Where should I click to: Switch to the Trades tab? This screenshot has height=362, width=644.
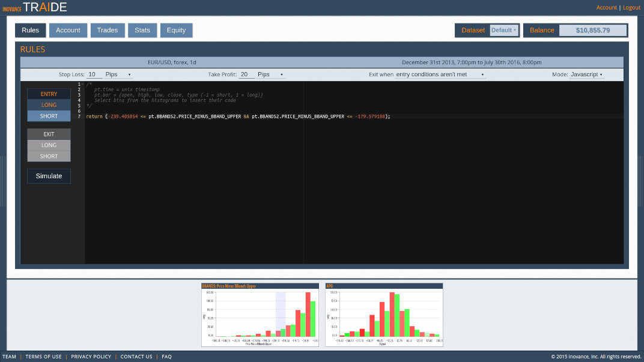pyautogui.click(x=108, y=30)
